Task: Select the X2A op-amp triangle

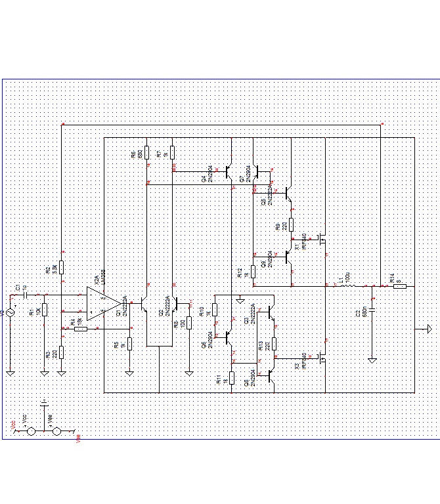Action: click(104, 303)
